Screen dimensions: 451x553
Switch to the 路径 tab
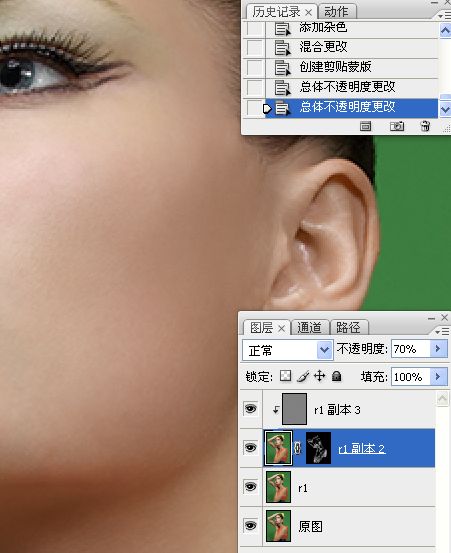click(348, 328)
